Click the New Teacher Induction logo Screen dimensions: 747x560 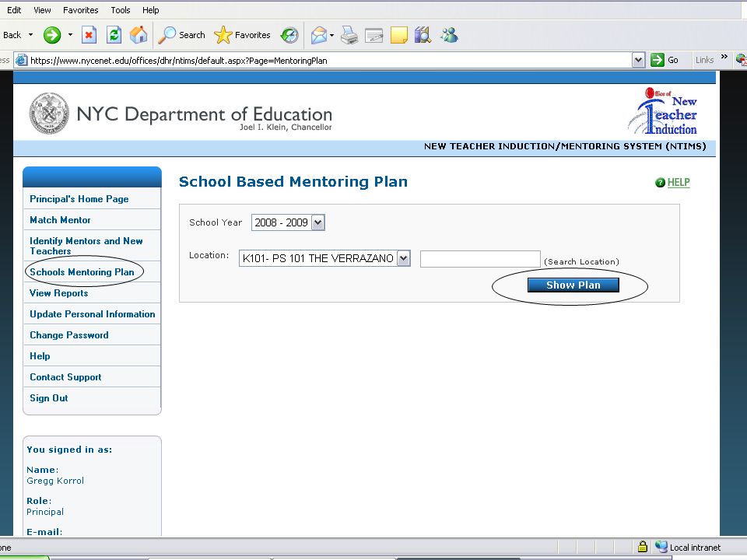(x=663, y=111)
